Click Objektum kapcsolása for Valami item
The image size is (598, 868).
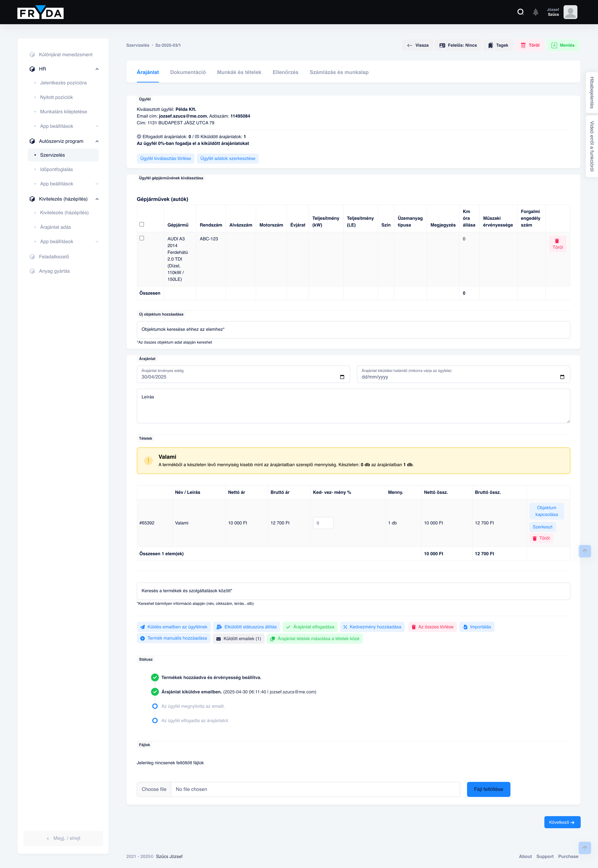click(546, 511)
